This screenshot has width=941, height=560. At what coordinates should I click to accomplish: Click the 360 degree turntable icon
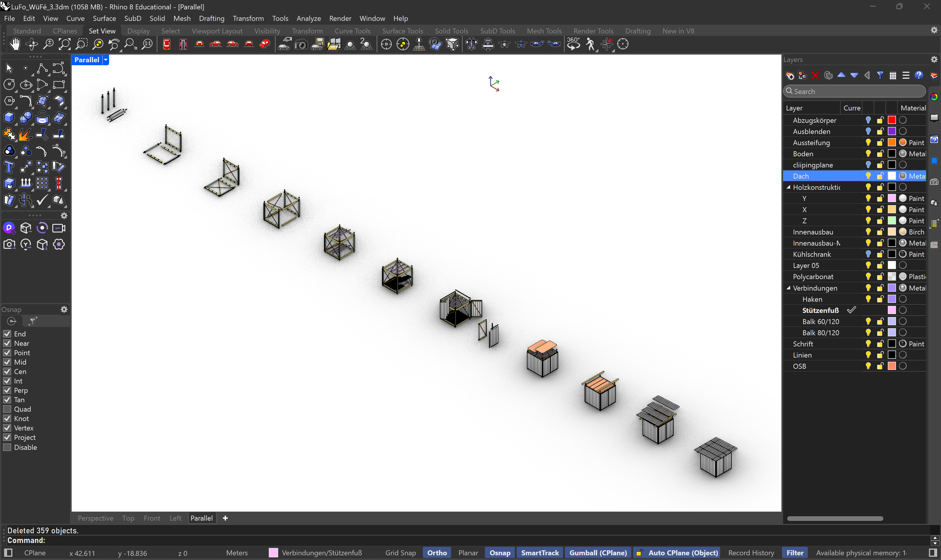tap(573, 44)
